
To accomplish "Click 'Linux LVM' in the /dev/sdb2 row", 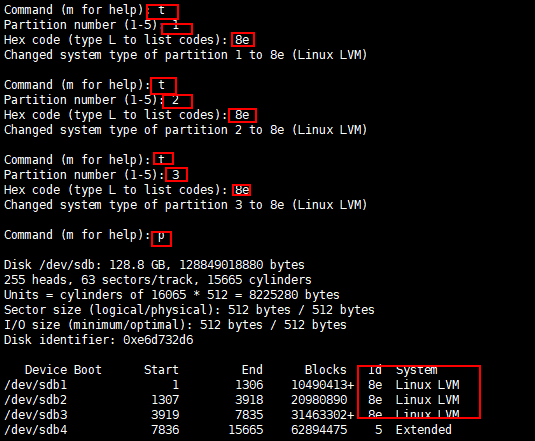I will click(428, 400).
